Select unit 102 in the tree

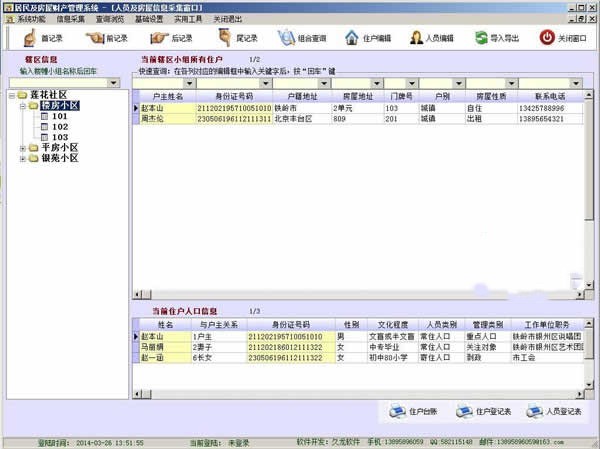[x=59, y=127]
